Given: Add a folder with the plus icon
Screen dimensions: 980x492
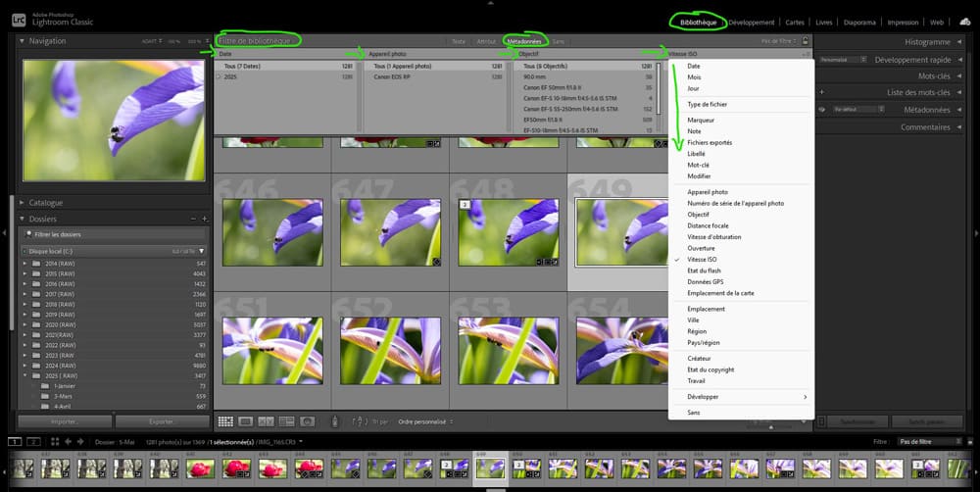Looking at the screenshot, I should pos(204,220).
